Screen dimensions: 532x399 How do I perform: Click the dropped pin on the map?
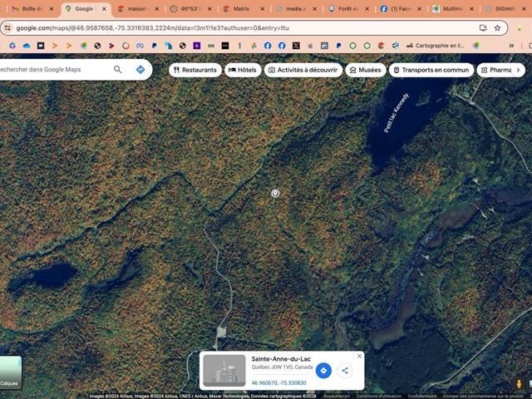click(x=275, y=194)
